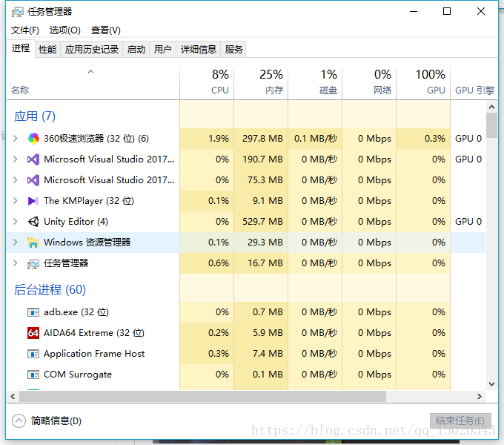Sort by the 名称 column header
The image size is (504, 445).
(x=93, y=83)
